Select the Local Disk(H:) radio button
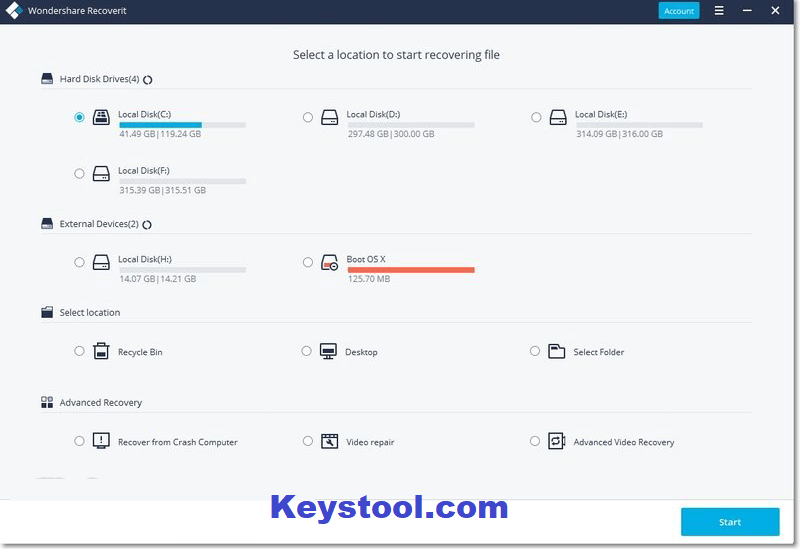Viewport: 800px width, 549px height. (79, 262)
